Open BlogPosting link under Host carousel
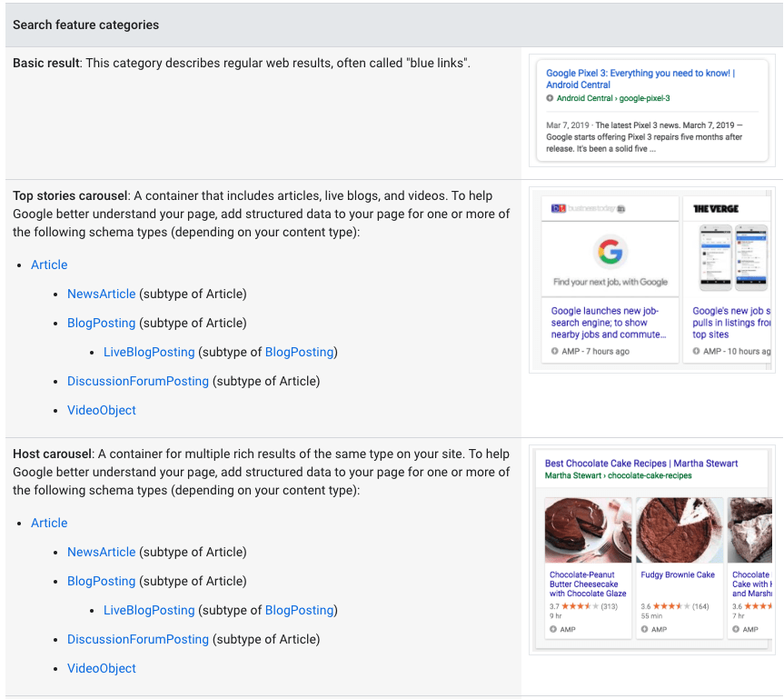 pos(102,581)
